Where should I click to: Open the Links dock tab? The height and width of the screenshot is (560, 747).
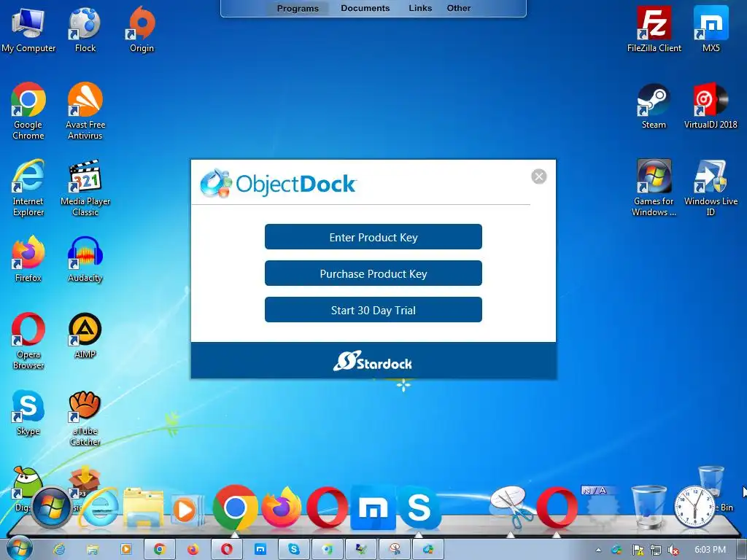point(420,8)
